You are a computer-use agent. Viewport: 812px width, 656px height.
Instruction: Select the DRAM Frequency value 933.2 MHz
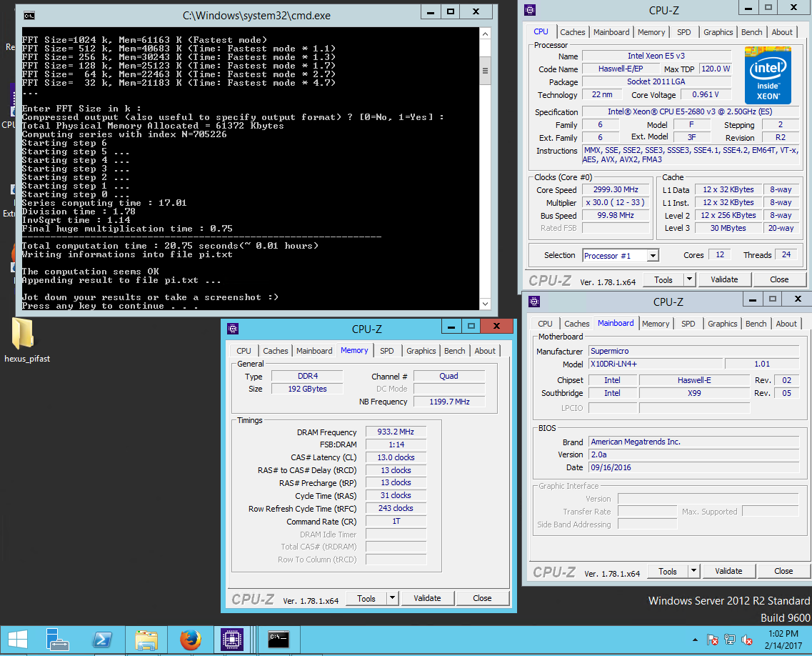(396, 432)
